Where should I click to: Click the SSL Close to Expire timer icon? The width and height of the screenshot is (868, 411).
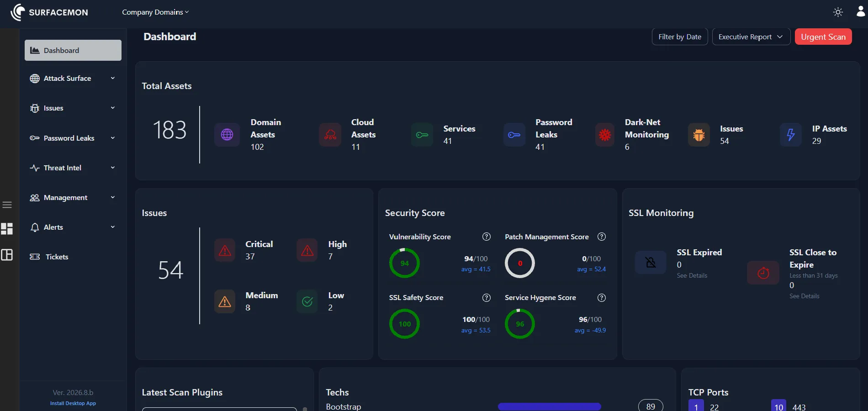coord(763,273)
